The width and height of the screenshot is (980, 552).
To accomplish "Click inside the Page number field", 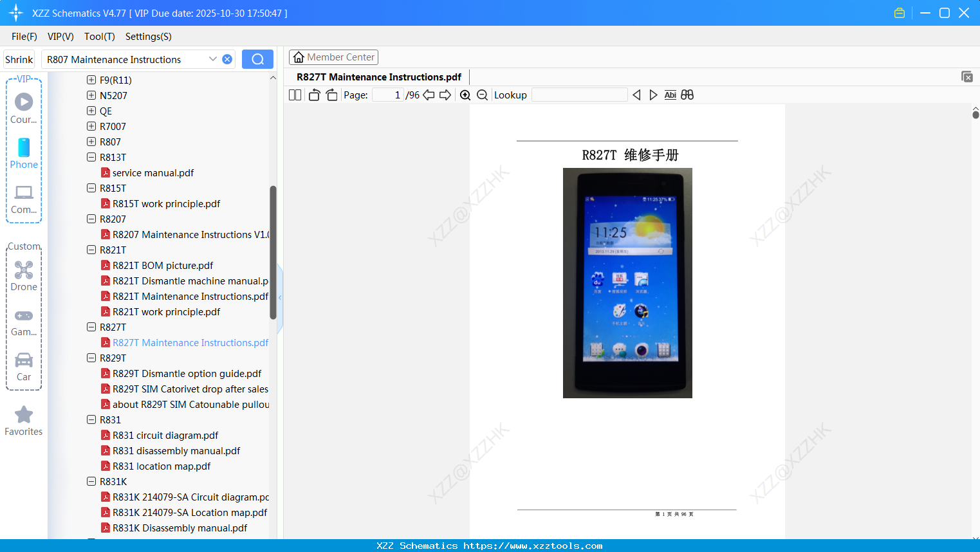I will point(387,94).
